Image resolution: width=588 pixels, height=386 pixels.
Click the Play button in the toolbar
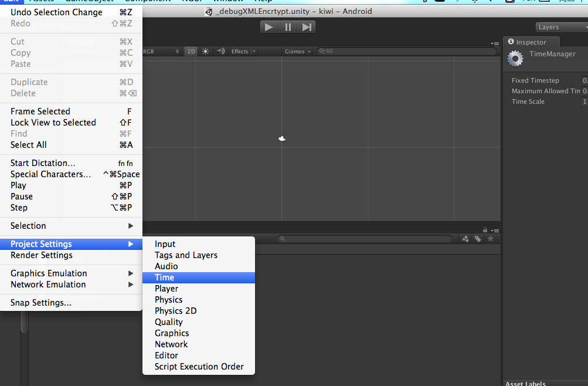point(269,27)
